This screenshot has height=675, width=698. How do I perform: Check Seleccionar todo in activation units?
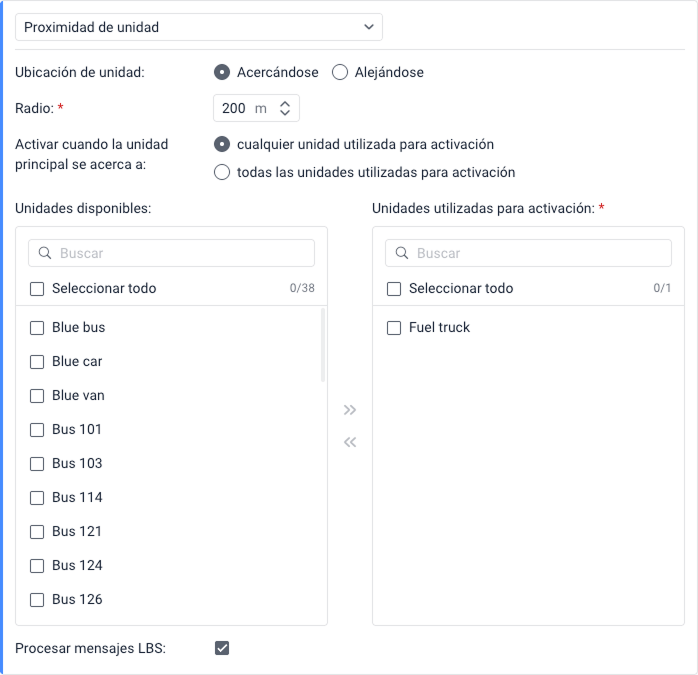[394, 289]
